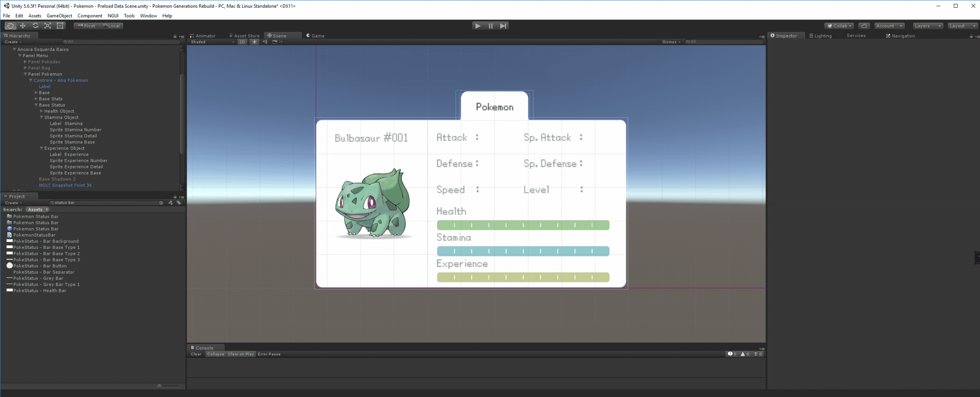Image resolution: width=980 pixels, height=397 pixels.
Task: Toggle Clear on Play button
Action: coord(241,354)
